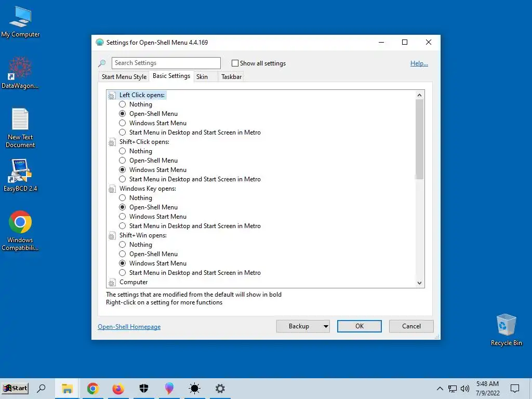Open File Explorer from taskbar
The height and width of the screenshot is (399, 532).
67,389
